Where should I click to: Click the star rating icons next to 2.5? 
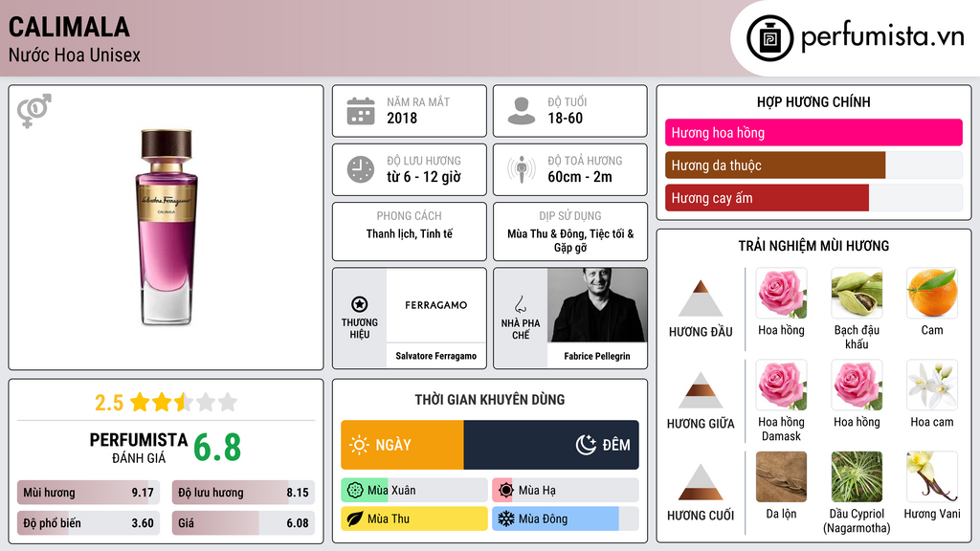(x=184, y=402)
